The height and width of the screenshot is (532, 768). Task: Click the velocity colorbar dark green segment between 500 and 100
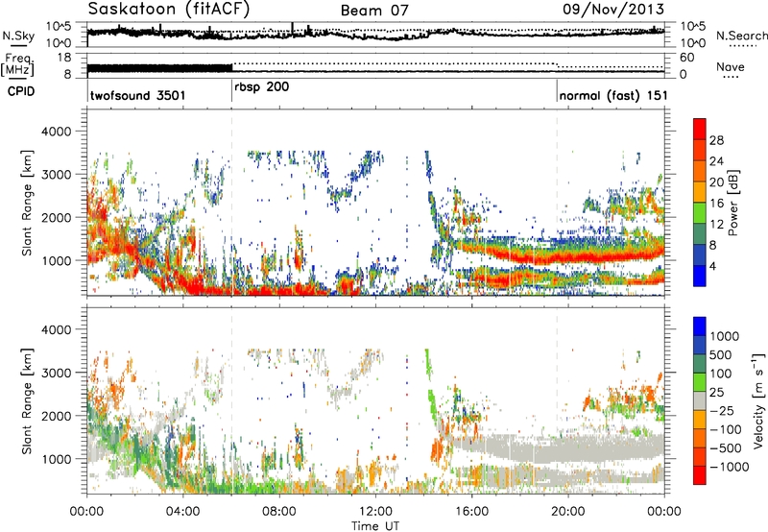coord(700,364)
